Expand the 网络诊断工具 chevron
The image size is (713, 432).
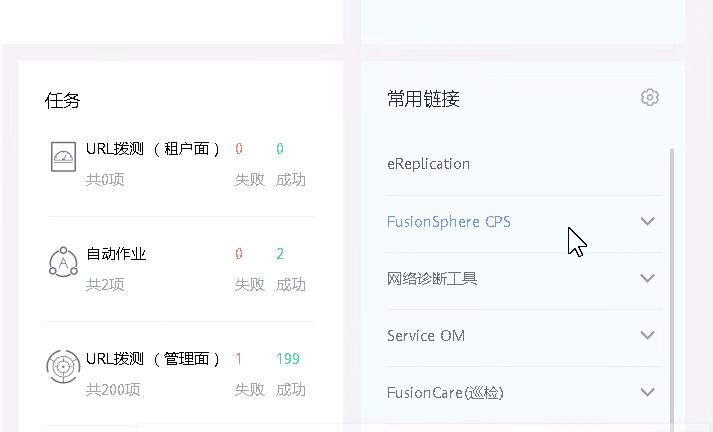point(647,279)
